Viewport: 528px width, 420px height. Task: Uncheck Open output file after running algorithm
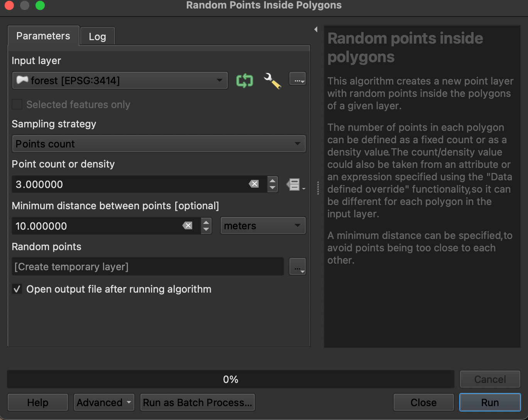(x=17, y=289)
